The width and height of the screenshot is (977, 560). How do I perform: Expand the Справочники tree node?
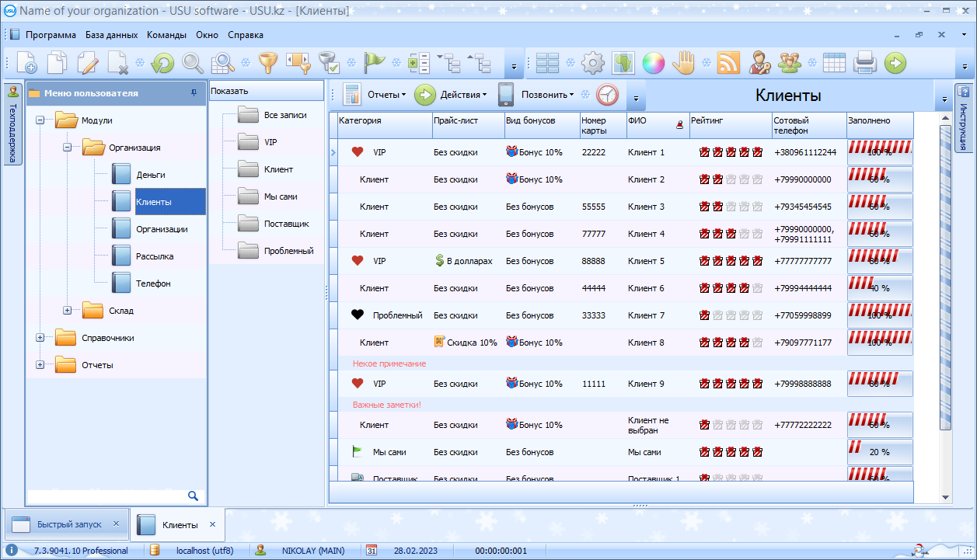tap(40, 338)
